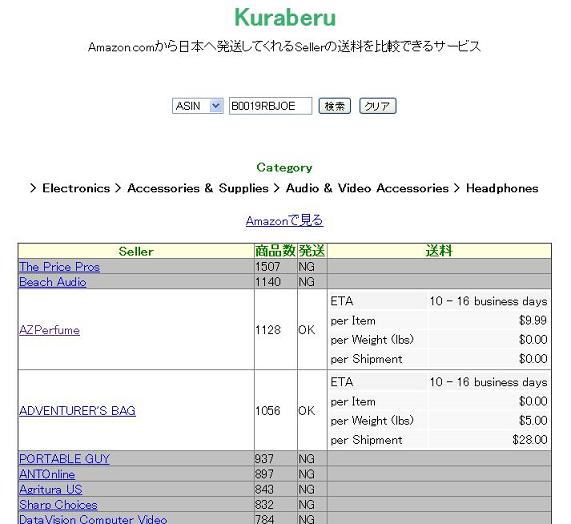This screenshot has height=524, width=571.
Task: Click the 送料 column header
Action: tap(439, 251)
